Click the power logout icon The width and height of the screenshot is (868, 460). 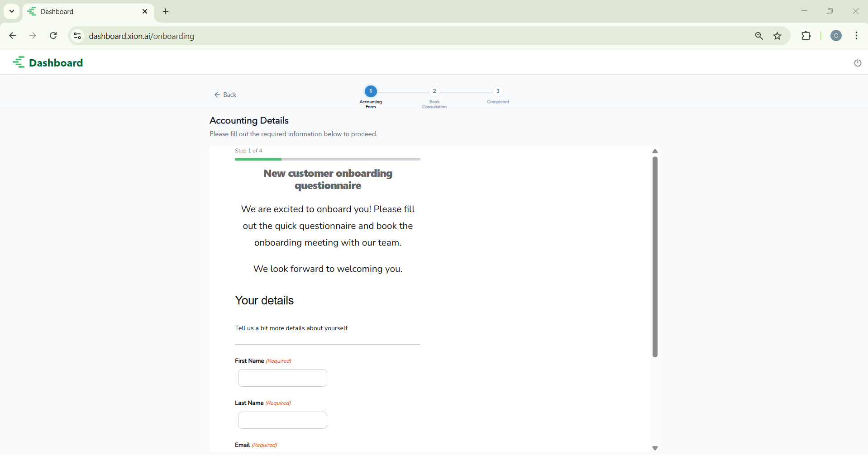pos(857,63)
